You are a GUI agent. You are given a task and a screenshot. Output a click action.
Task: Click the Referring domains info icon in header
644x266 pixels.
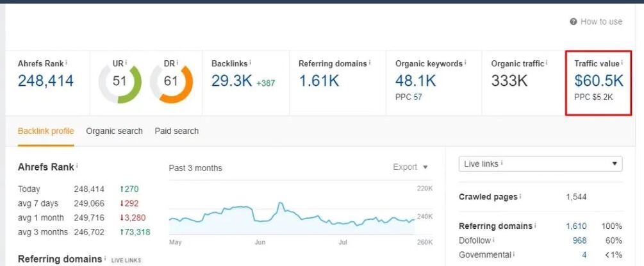(x=370, y=63)
